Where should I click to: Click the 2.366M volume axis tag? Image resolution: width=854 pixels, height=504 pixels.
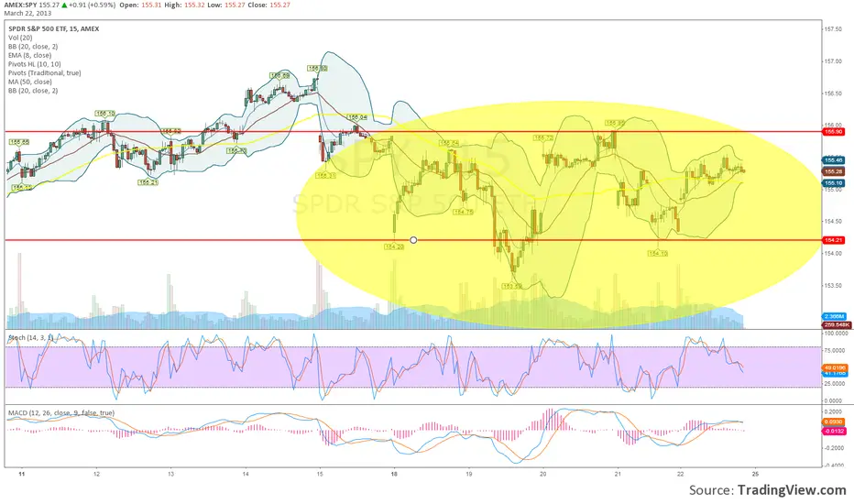835,316
